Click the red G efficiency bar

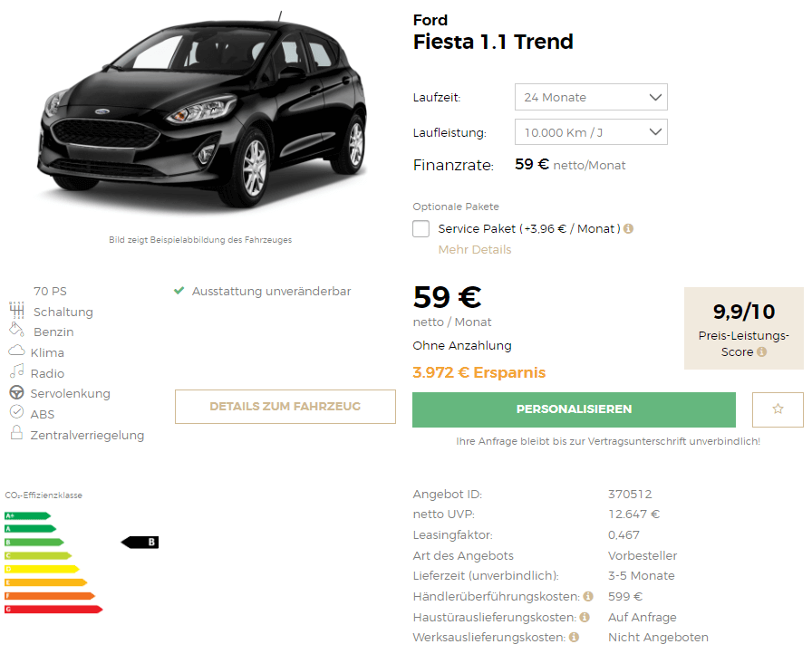pos(53,610)
